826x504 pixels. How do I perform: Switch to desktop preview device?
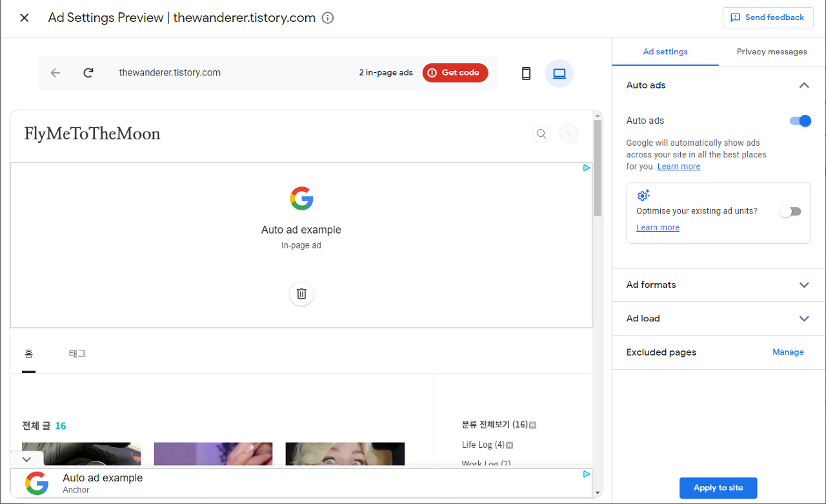pyautogui.click(x=559, y=74)
